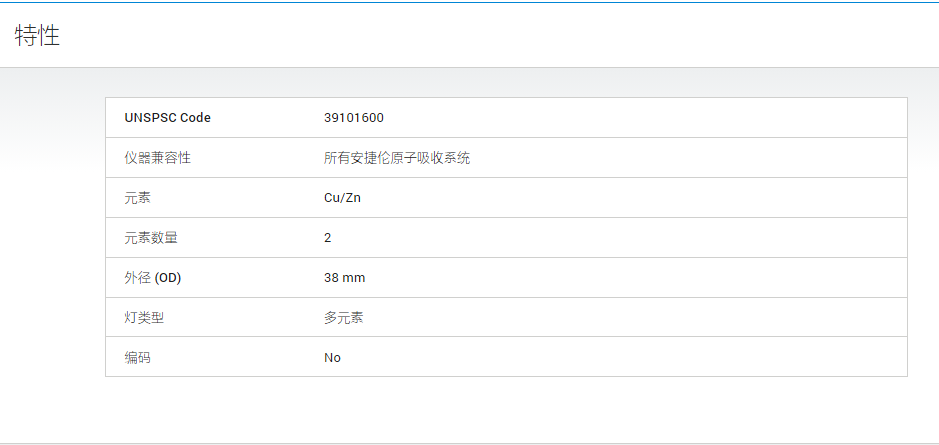Click the Cu/Zn element value

pos(343,198)
